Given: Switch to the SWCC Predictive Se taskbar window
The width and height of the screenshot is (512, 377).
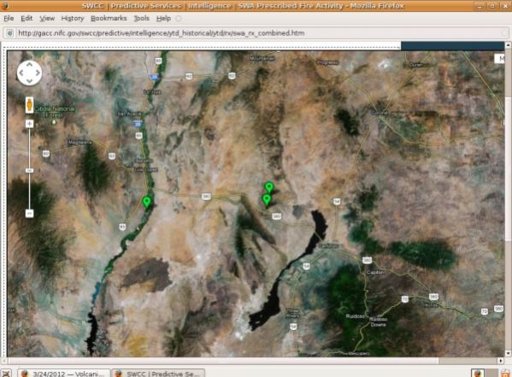Looking at the screenshot, I should [158, 373].
